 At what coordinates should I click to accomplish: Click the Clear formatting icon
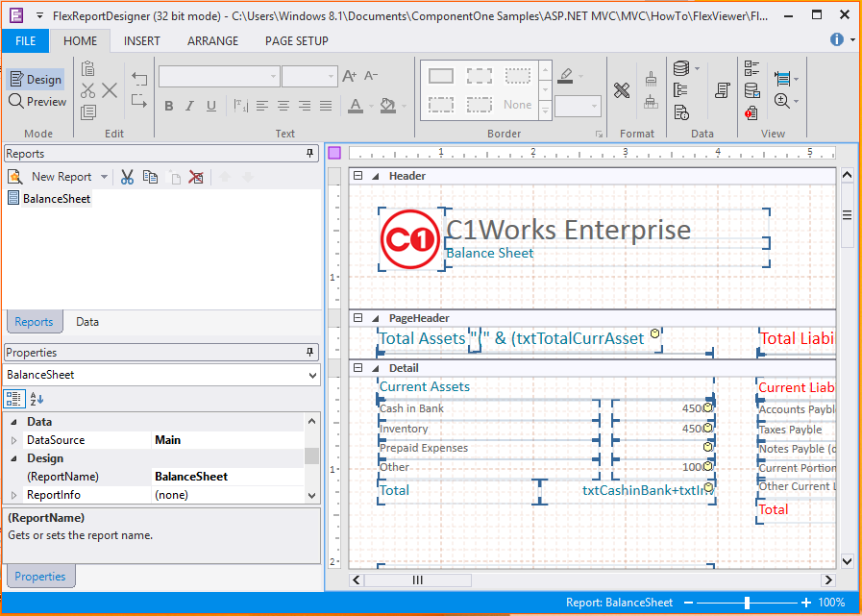click(x=623, y=90)
